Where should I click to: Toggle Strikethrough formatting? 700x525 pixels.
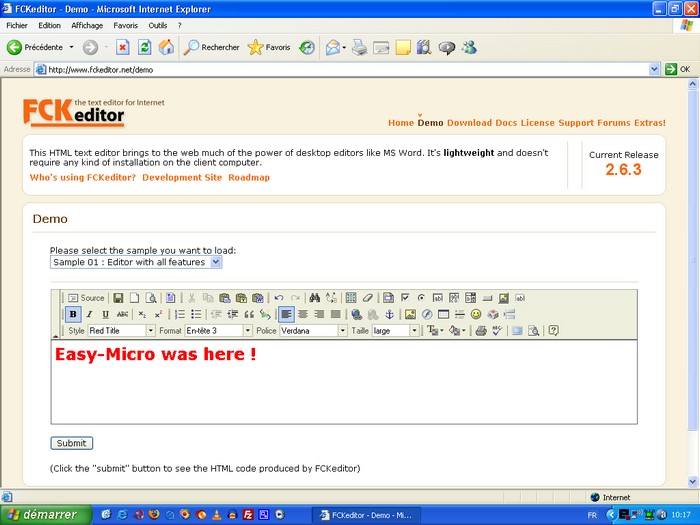pos(122,314)
